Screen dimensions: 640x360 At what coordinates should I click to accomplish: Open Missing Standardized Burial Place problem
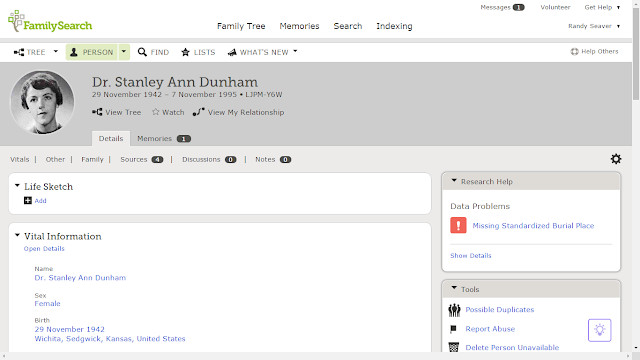[533, 225]
